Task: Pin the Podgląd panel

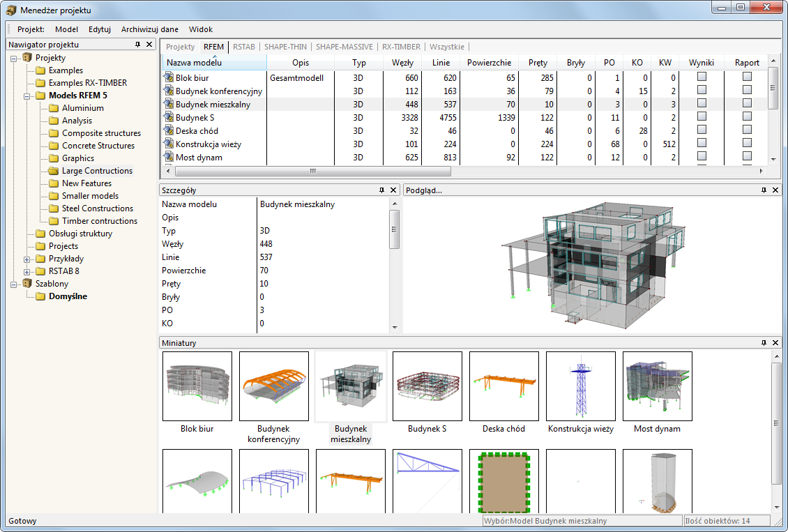Action: tap(764, 190)
